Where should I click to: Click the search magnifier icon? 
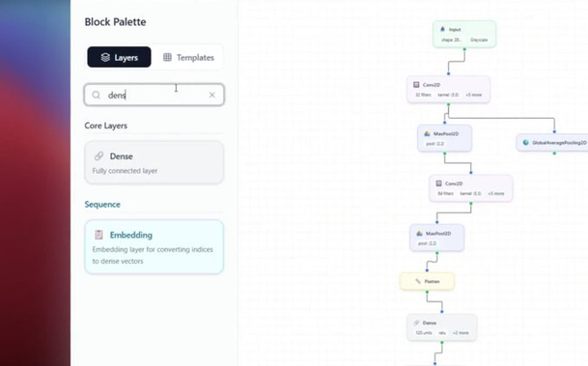pos(96,95)
